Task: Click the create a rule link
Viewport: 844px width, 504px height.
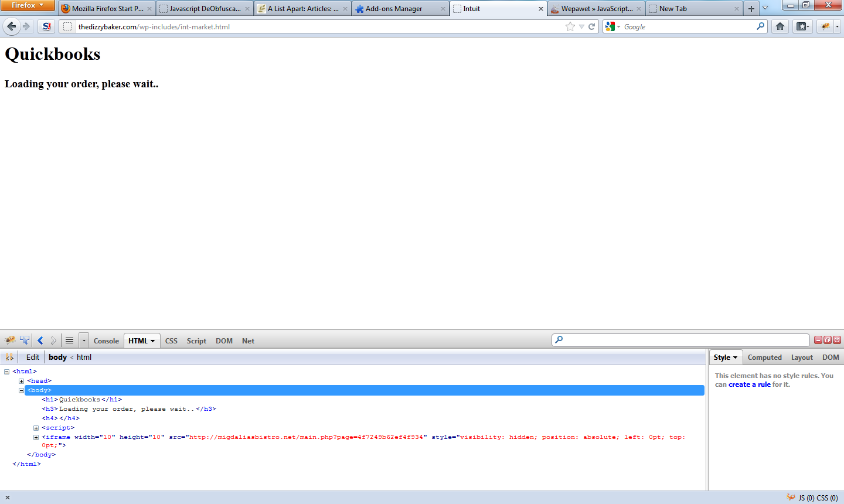Action: 750,384
